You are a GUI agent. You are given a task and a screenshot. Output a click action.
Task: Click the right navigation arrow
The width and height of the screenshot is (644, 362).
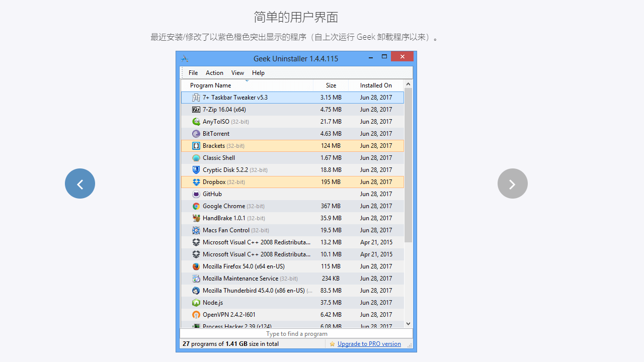click(512, 183)
